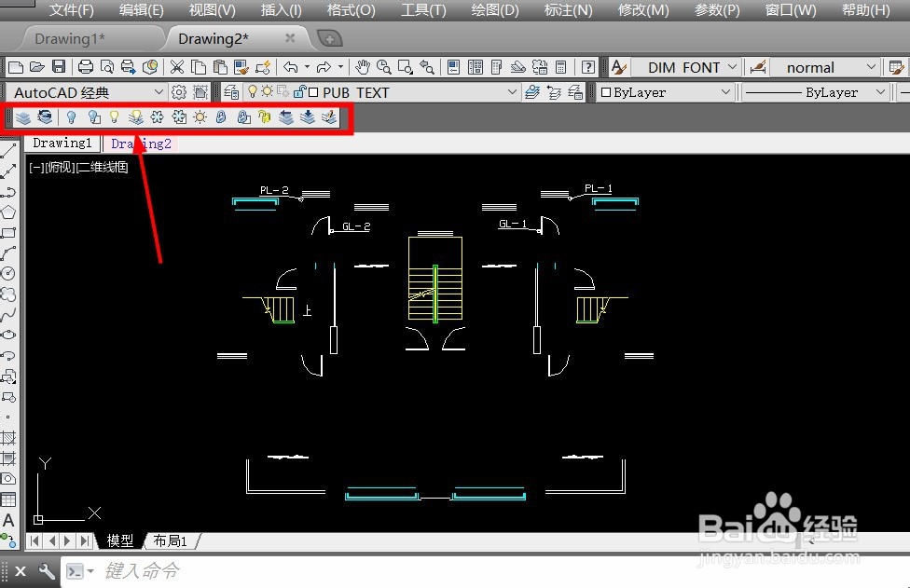
Task: Click the Copy icon in the standard toolbar
Action: click(199, 67)
